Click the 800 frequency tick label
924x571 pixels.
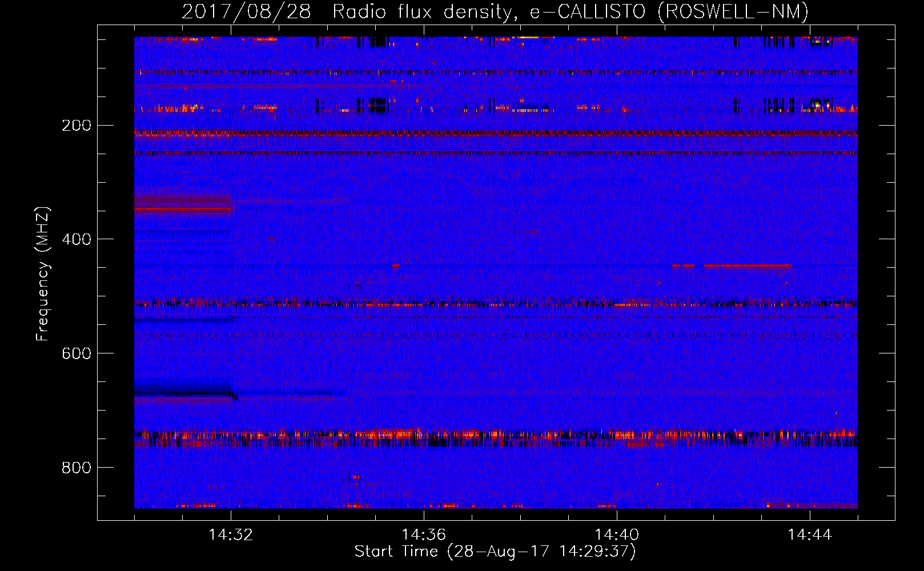77,468
